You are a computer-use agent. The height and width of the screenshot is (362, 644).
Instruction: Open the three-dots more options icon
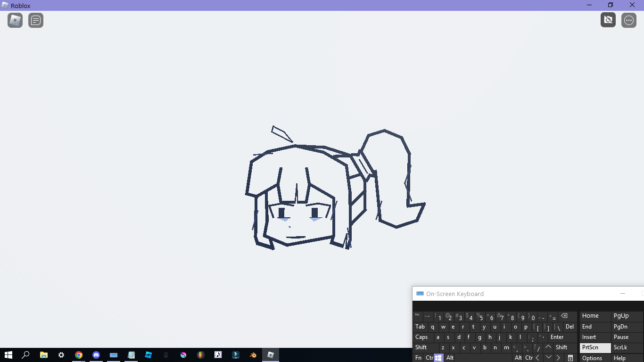tap(629, 20)
